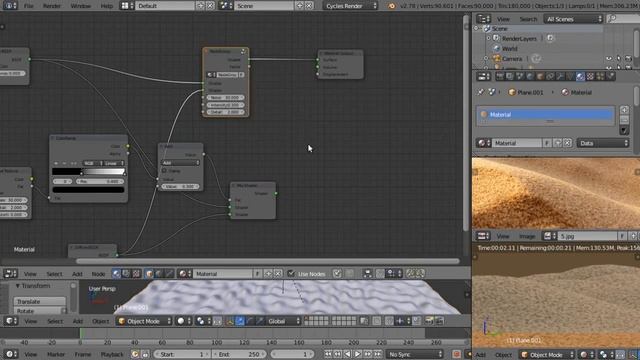Select the Compositing node tree type icon

[126, 273]
